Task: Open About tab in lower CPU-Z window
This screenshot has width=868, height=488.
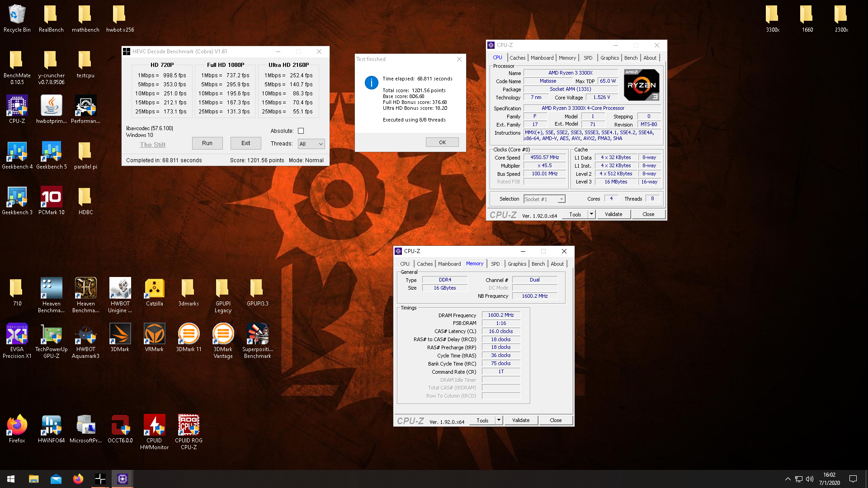Action: pos(557,264)
